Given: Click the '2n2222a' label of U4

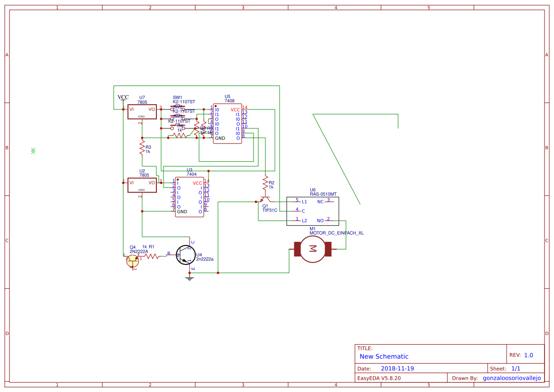Looking at the screenshot, I should [205, 259].
